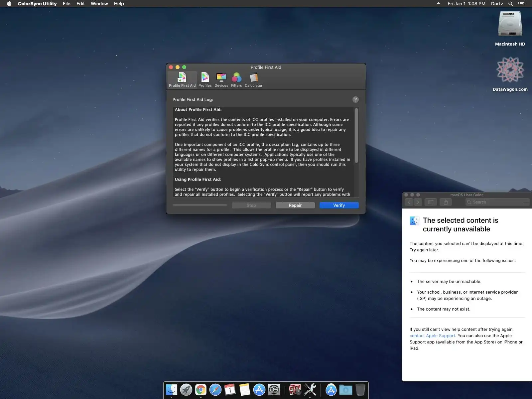This screenshot has width=532, height=399.
Task: Open the Downloads folder in the Dock
Action: 346,390
